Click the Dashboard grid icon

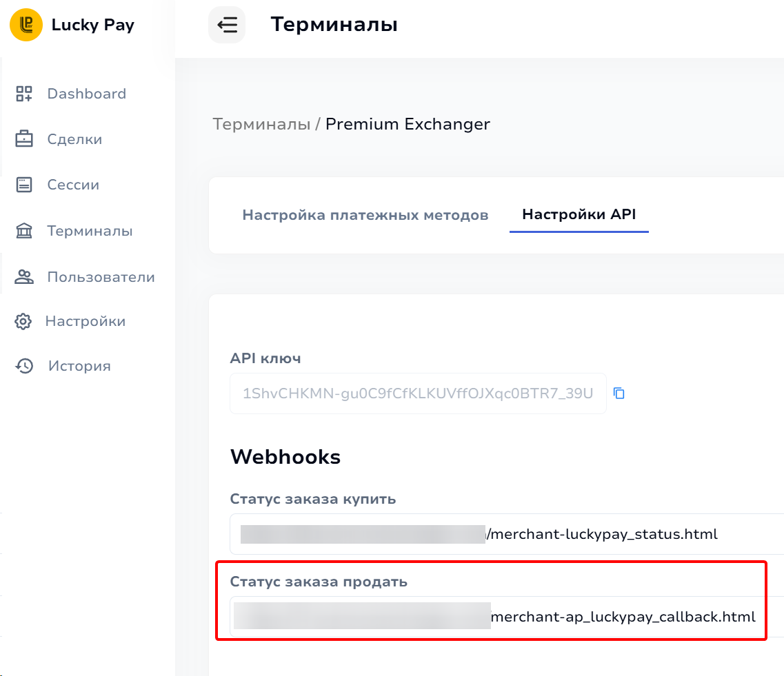[x=24, y=94]
